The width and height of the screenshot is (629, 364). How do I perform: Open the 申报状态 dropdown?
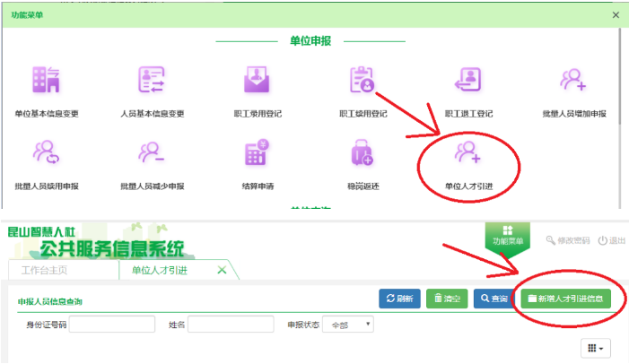pos(348,325)
